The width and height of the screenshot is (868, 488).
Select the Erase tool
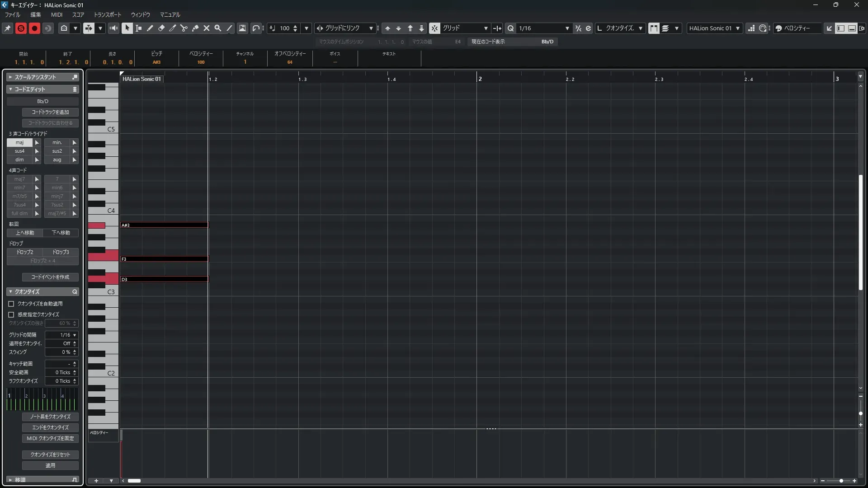tap(161, 28)
